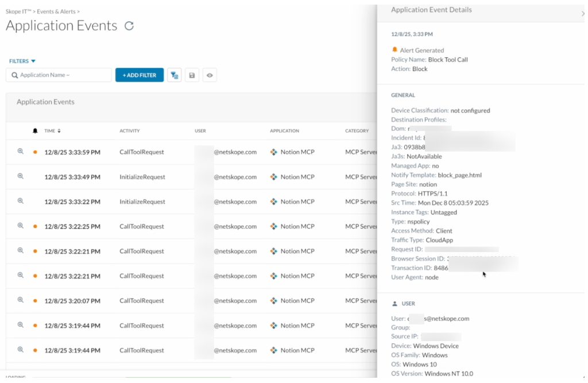Click the Policy Name value Block Tool Call
This screenshot has height=383, width=588.
pos(448,60)
